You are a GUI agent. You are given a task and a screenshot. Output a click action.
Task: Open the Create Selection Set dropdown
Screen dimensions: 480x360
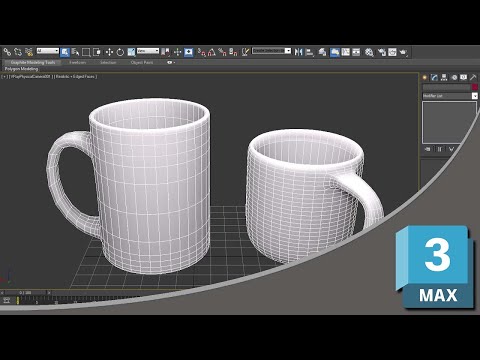coord(271,51)
